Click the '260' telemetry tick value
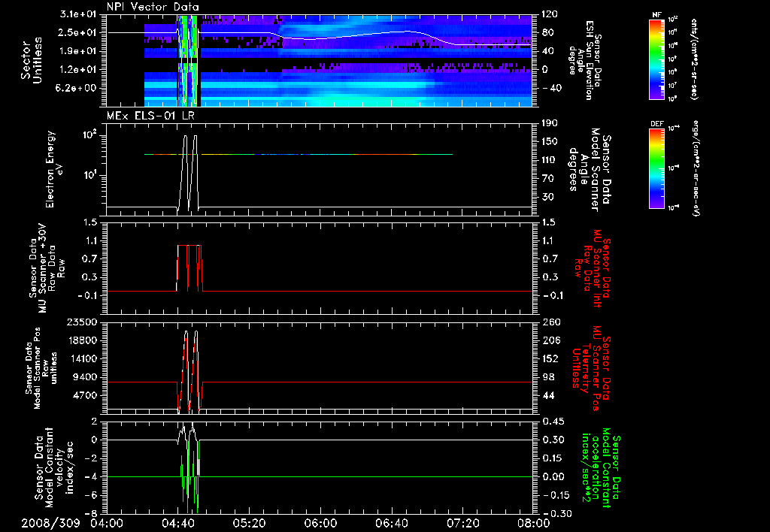Image resolution: width=770 pixels, height=532 pixels. (552, 322)
